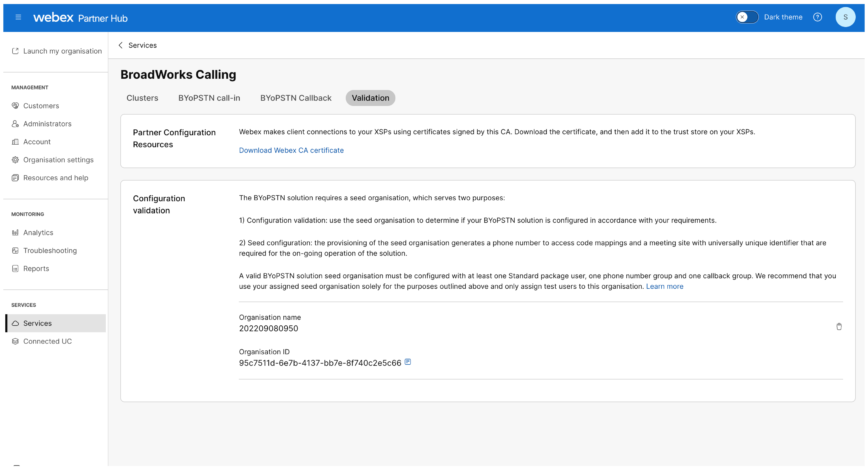The image size is (868, 470).
Task: Delete the seed organisation with trash icon
Action: (x=839, y=326)
